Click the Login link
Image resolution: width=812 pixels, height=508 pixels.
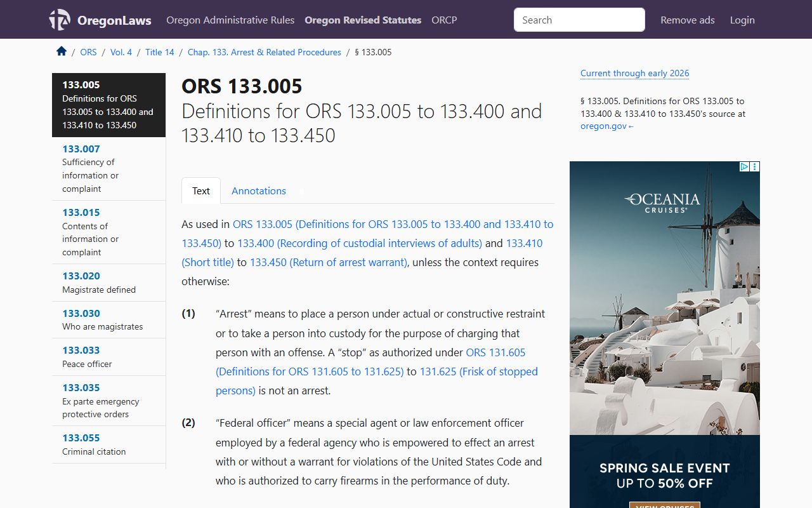point(742,20)
